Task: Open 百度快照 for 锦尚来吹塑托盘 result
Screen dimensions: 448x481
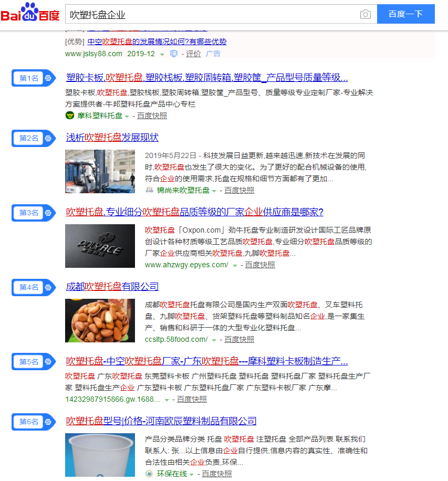Action: (x=239, y=190)
